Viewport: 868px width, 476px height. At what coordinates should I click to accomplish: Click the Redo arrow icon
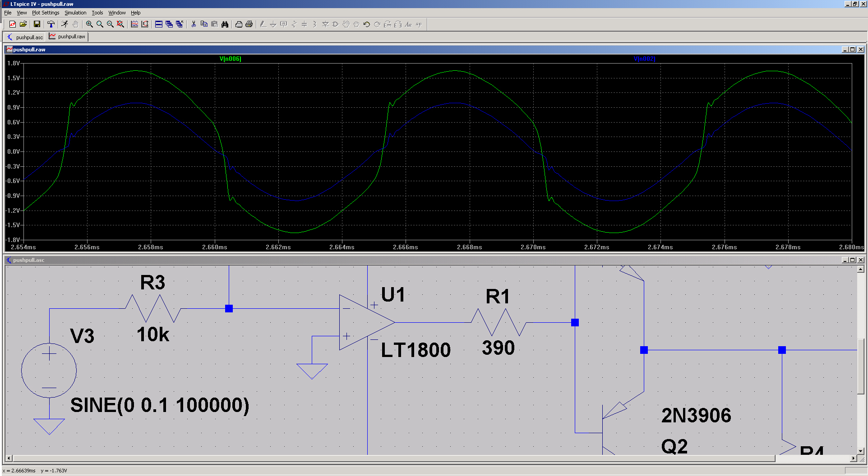(377, 24)
